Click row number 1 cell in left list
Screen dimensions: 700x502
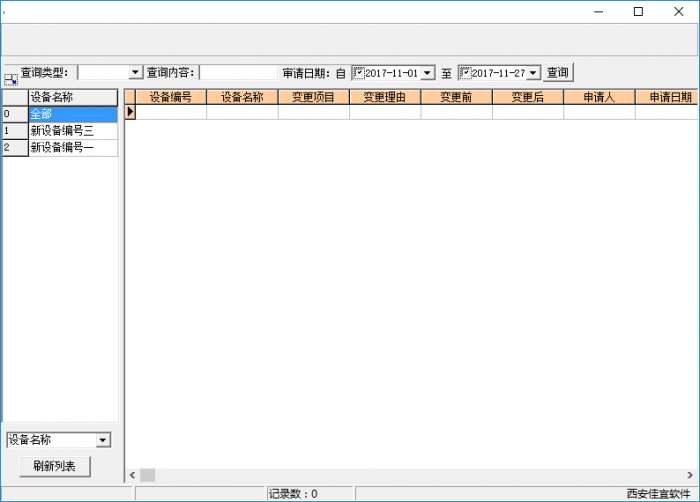[15, 131]
